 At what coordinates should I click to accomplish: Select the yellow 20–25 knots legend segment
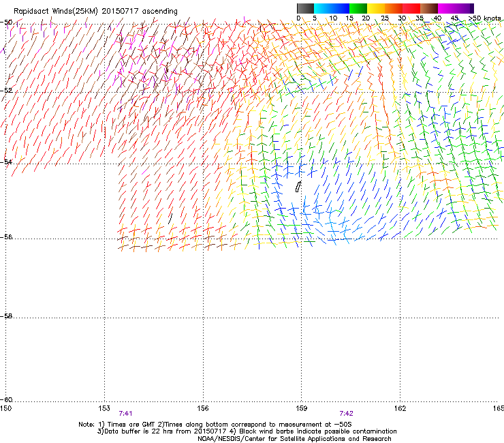click(x=376, y=8)
